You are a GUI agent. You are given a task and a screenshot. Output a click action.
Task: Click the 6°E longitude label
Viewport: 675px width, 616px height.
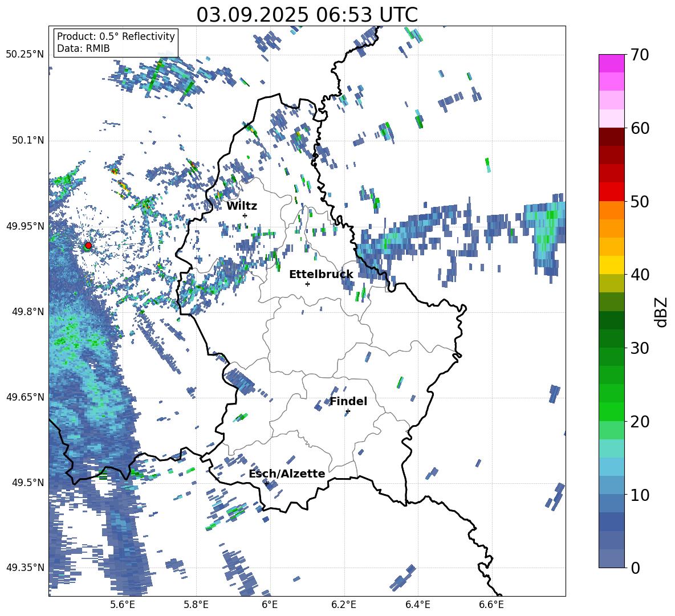pyautogui.click(x=270, y=605)
